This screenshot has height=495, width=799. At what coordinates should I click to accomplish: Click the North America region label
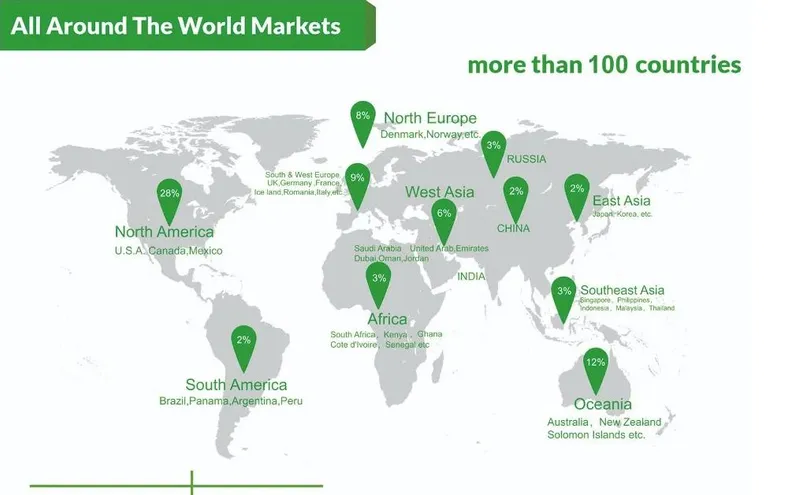tap(164, 233)
